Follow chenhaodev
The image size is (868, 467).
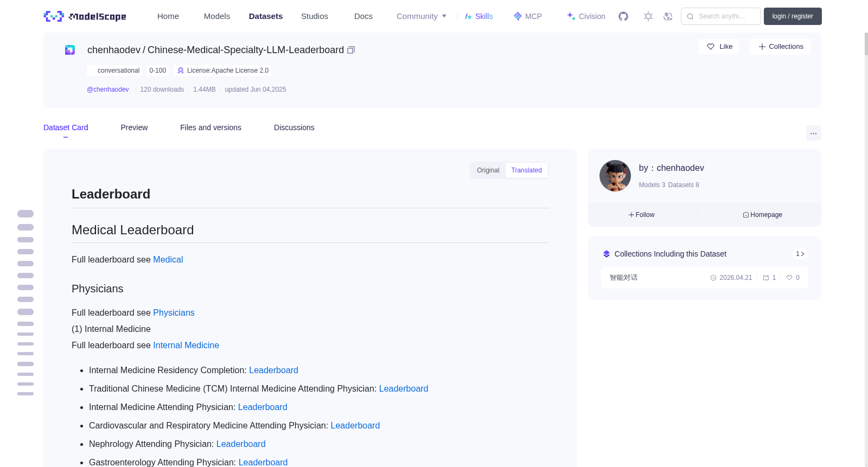[x=642, y=215]
